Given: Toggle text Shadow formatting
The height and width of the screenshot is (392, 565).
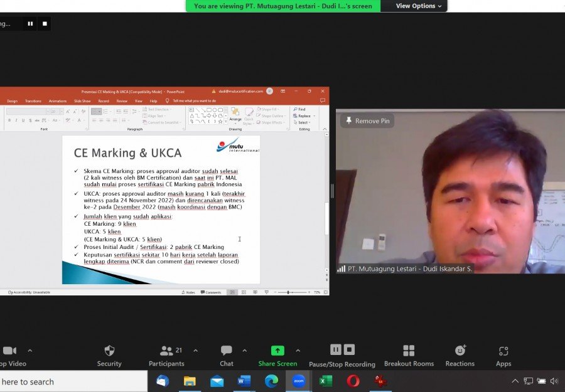Looking at the screenshot, I should click(x=30, y=120).
